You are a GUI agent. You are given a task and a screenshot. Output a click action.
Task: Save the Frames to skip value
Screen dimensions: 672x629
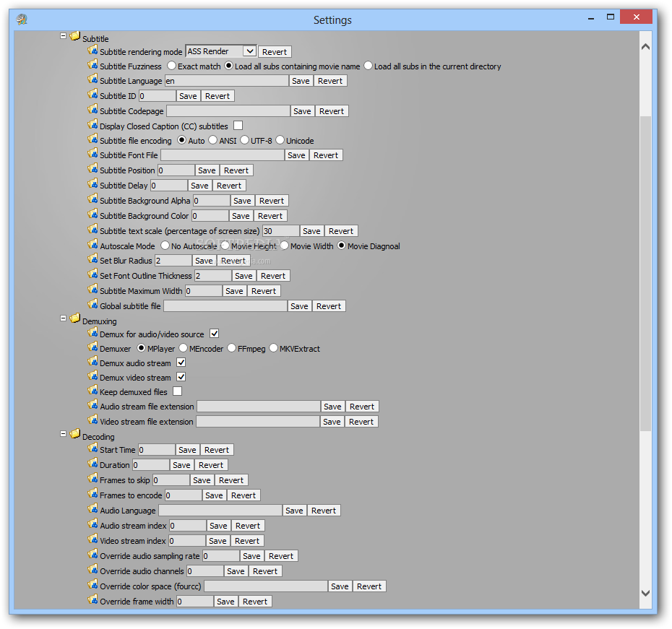(x=202, y=480)
